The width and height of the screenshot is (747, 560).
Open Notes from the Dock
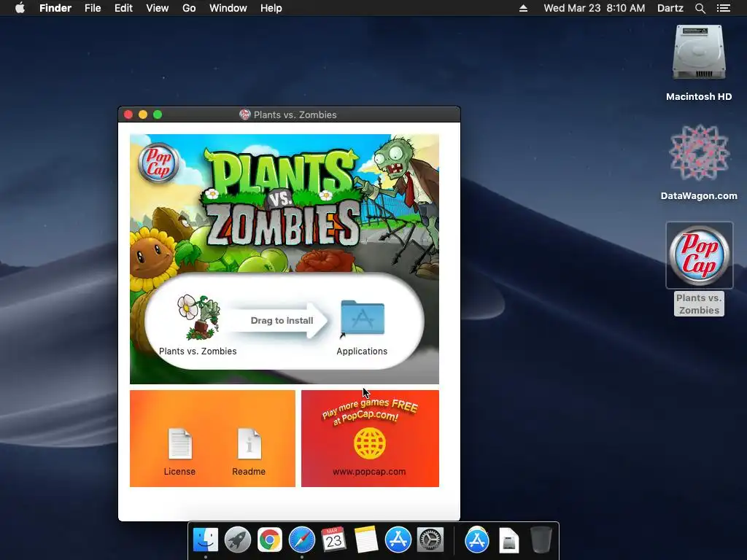[366, 540]
